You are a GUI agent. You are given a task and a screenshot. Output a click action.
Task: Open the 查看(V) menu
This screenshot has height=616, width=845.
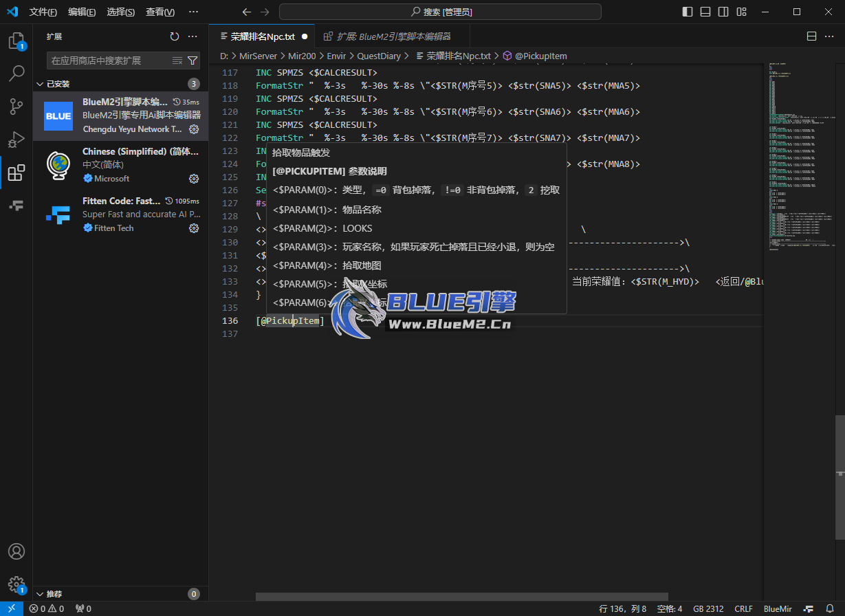[x=160, y=12]
